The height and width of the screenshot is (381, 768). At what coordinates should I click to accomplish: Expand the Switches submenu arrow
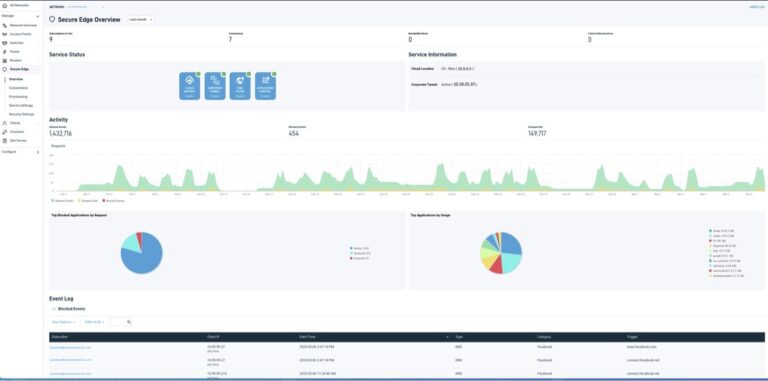tap(38, 43)
